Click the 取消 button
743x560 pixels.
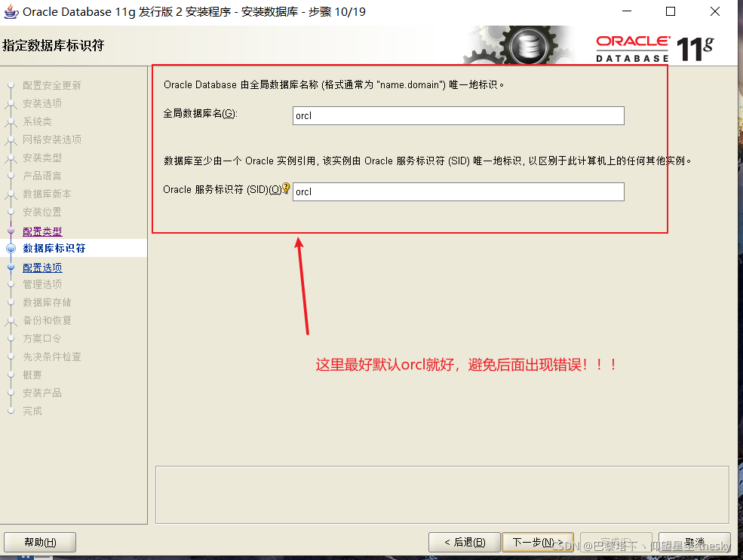point(693,542)
